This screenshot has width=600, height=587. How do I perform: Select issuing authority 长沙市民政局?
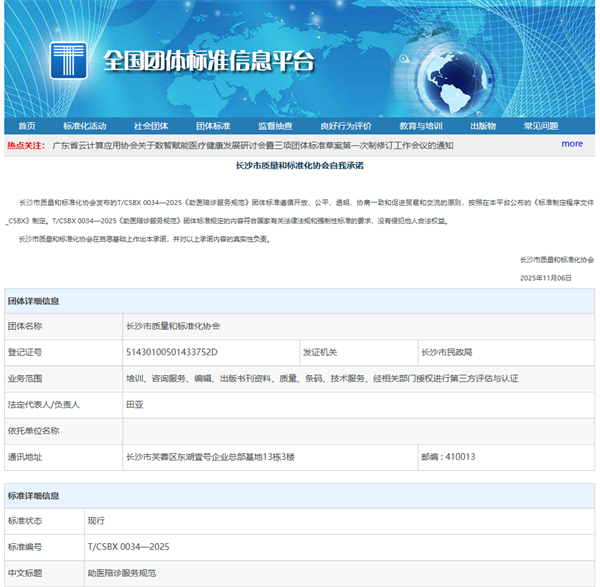[x=447, y=352]
